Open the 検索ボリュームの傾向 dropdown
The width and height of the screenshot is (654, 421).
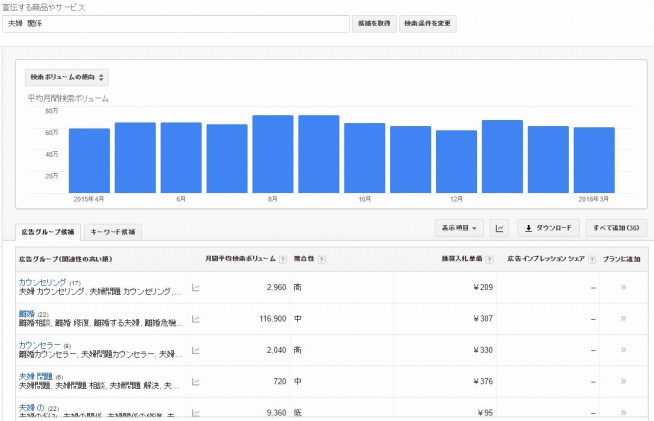(68, 76)
